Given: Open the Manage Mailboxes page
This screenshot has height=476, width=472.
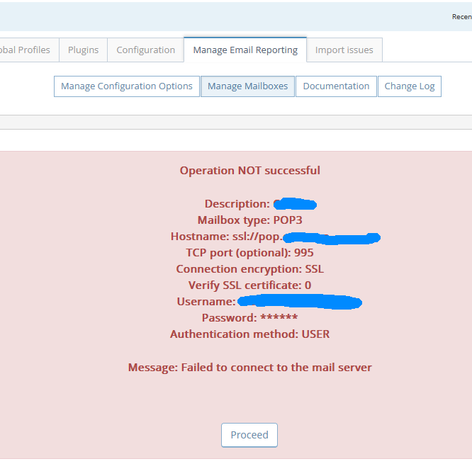Looking at the screenshot, I should (248, 86).
